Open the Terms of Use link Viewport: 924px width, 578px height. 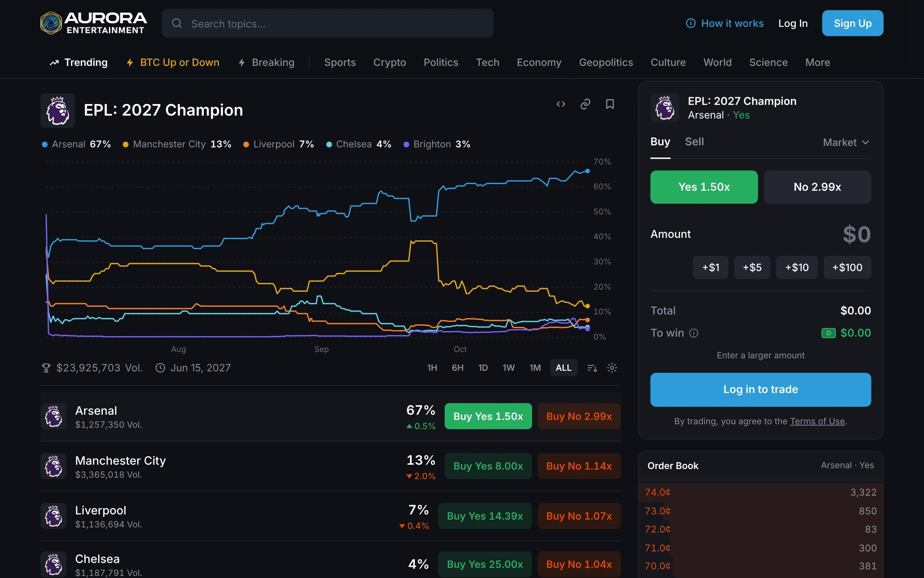click(817, 421)
